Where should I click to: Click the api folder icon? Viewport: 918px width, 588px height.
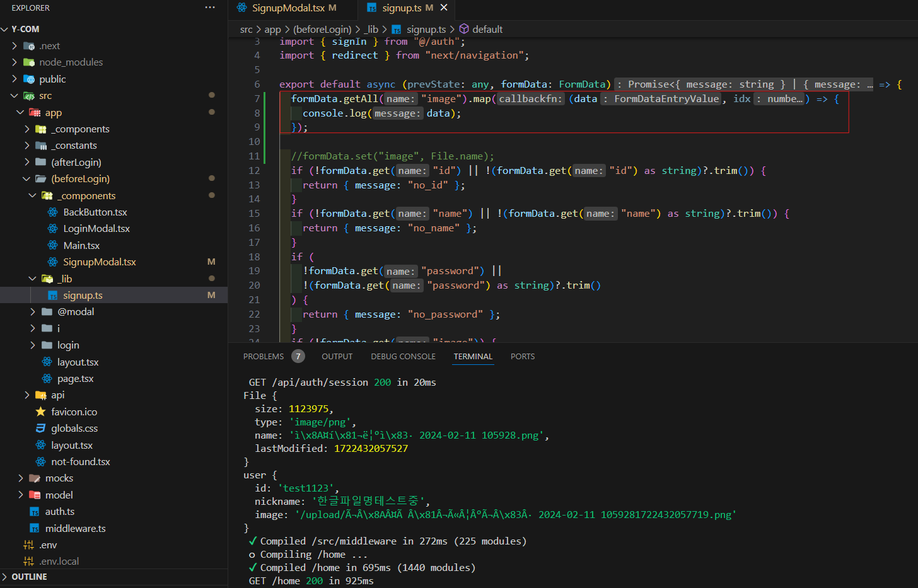(41, 395)
